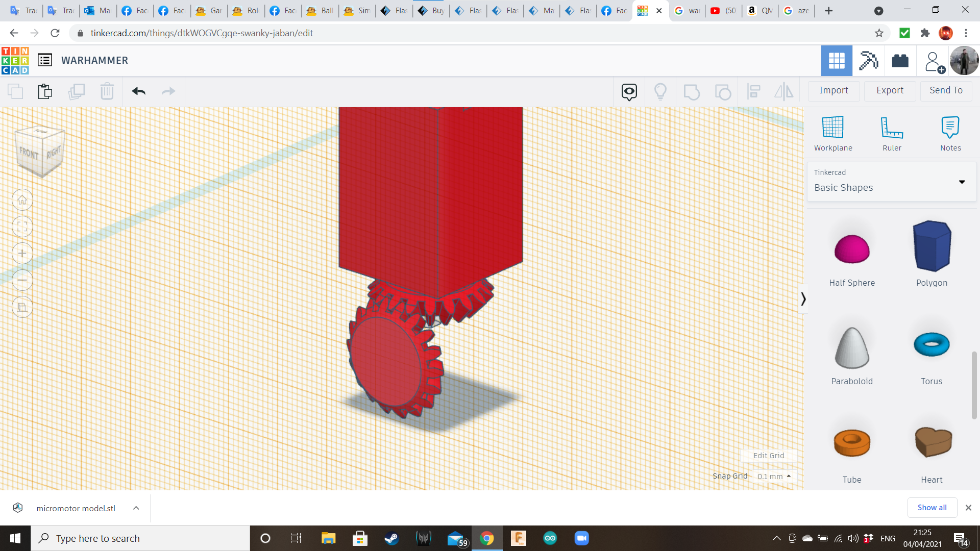
Task: Select the Torus shape thumbnail
Action: point(931,345)
